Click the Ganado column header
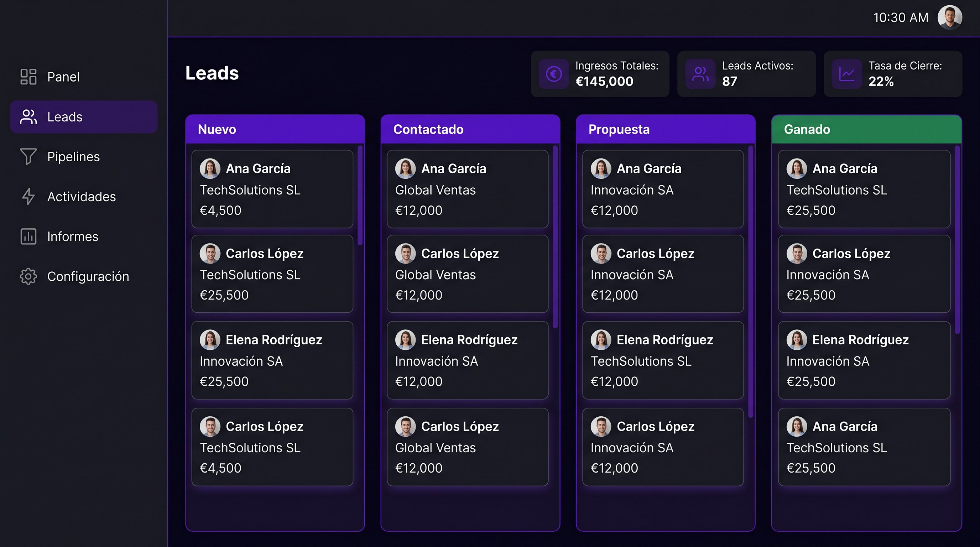 click(x=866, y=129)
